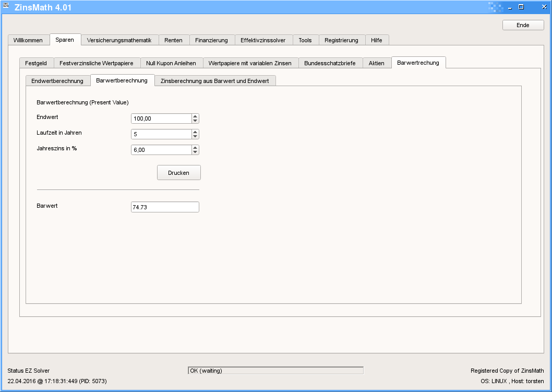Click the Ende button

click(x=523, y=25)
